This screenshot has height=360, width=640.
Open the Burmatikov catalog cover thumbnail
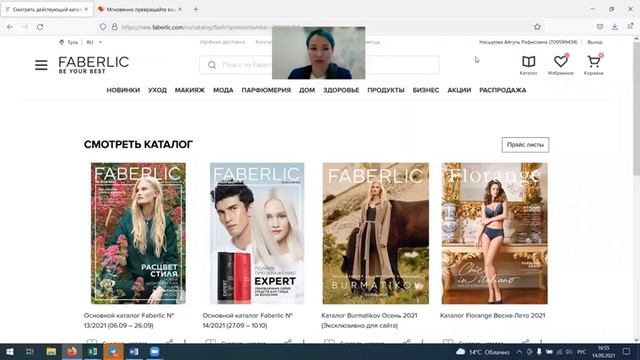pyautogui.click(x=376, y=233)
